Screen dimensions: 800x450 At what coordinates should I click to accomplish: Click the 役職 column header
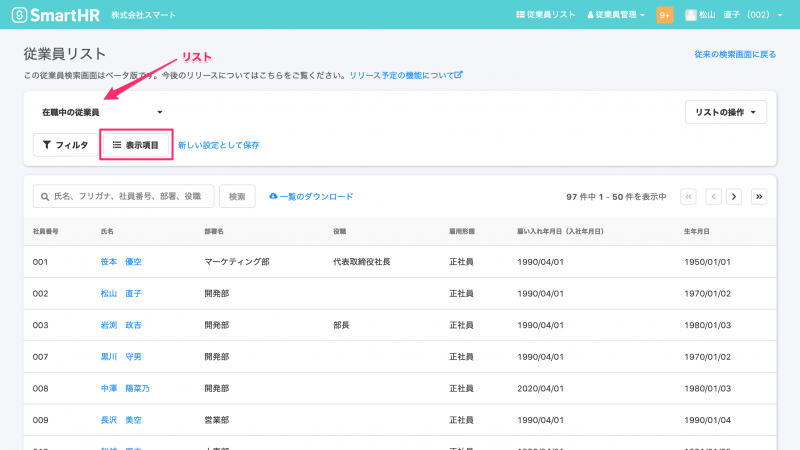tap(339, 232)
